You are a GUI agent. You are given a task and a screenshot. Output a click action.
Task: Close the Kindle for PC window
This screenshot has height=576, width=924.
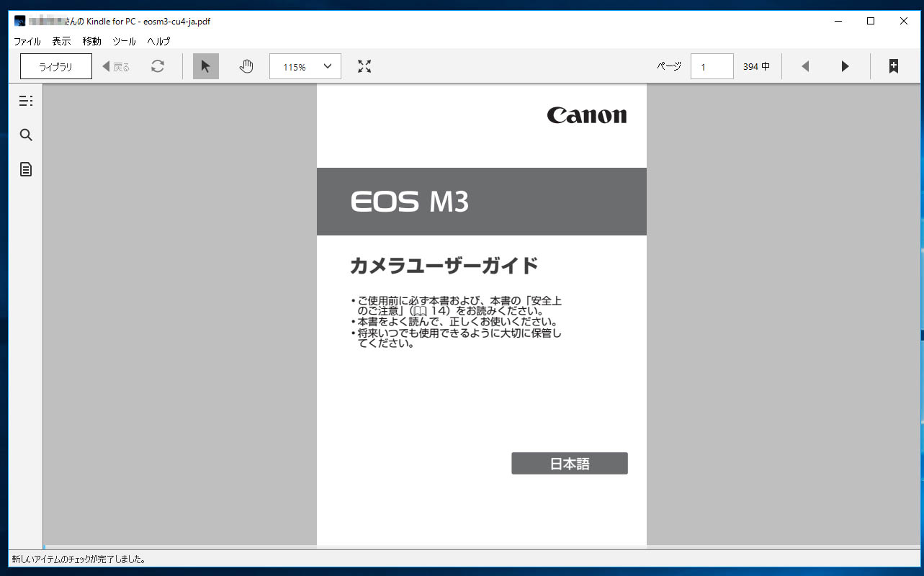(x=904, y=21)
